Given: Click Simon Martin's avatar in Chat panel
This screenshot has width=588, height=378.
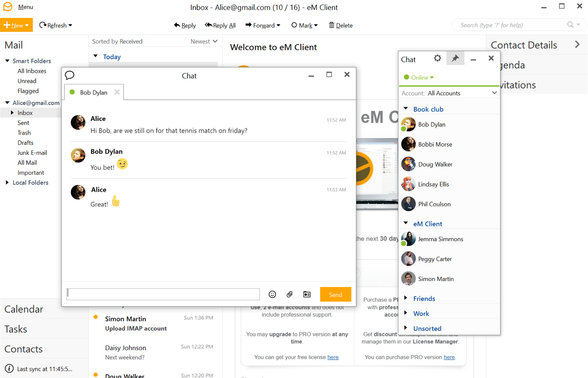Looking at the screenshot, I should click(x=408, y=279).
